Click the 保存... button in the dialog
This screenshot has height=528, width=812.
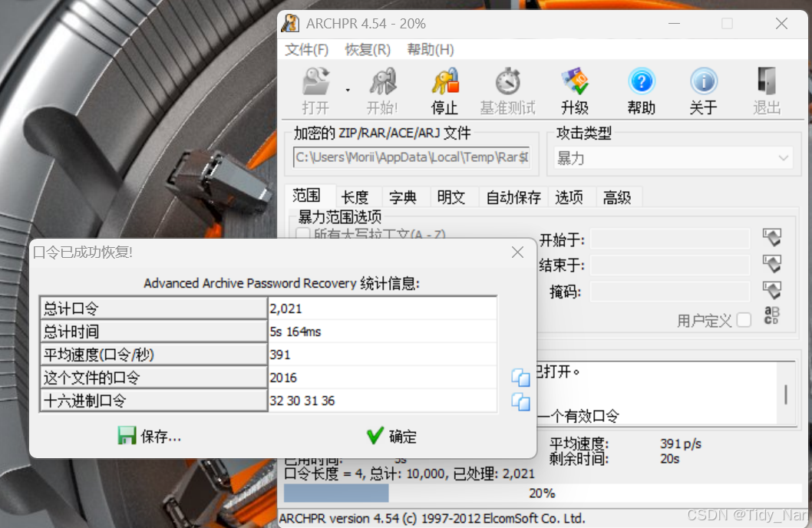(x=149, y=436)
